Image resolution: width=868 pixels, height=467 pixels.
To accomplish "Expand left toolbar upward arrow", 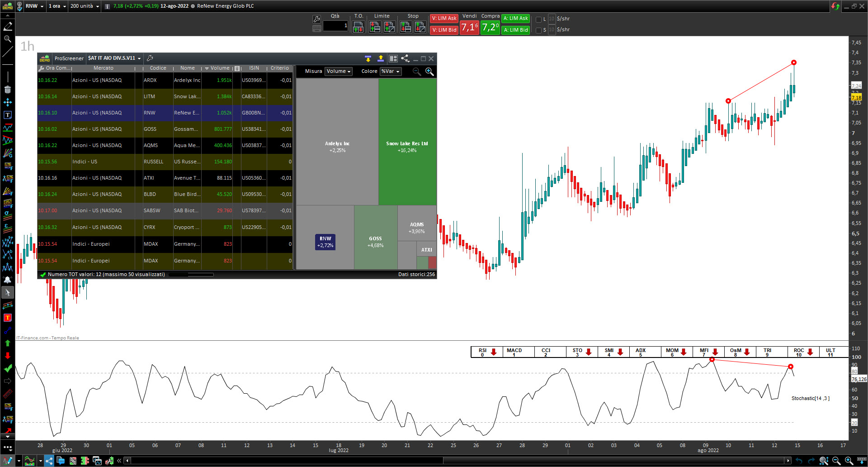I will point(8,16).
